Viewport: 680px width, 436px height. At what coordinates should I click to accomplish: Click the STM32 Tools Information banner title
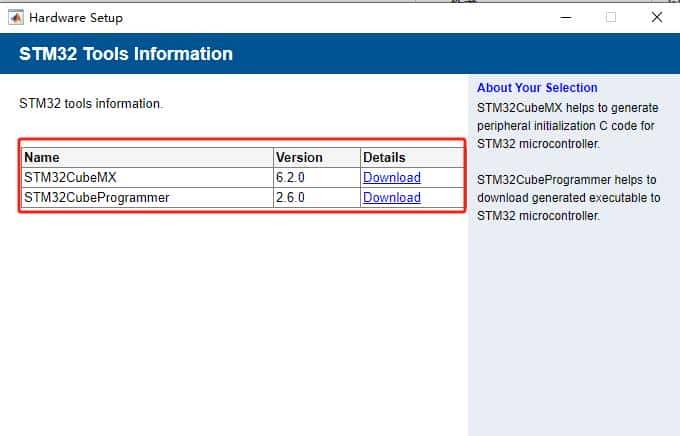[x=126, y=54]
